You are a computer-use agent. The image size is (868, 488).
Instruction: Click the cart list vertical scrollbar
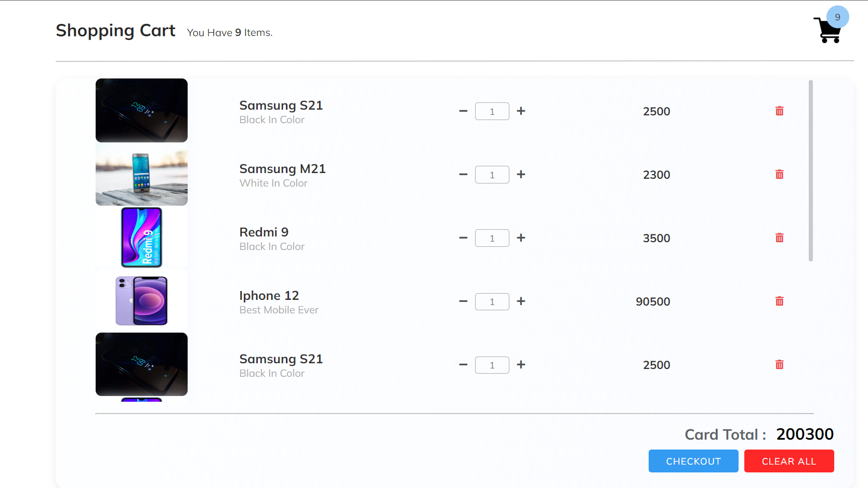point(810,171)
